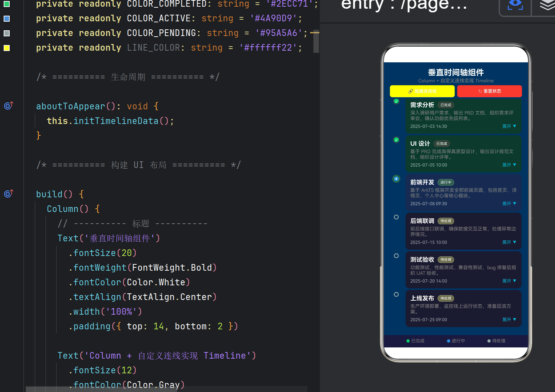Click the 2025-07-25 09:00 timestamp
The image size is (555, 392).
pyautogui.click(x=429, y=320)
